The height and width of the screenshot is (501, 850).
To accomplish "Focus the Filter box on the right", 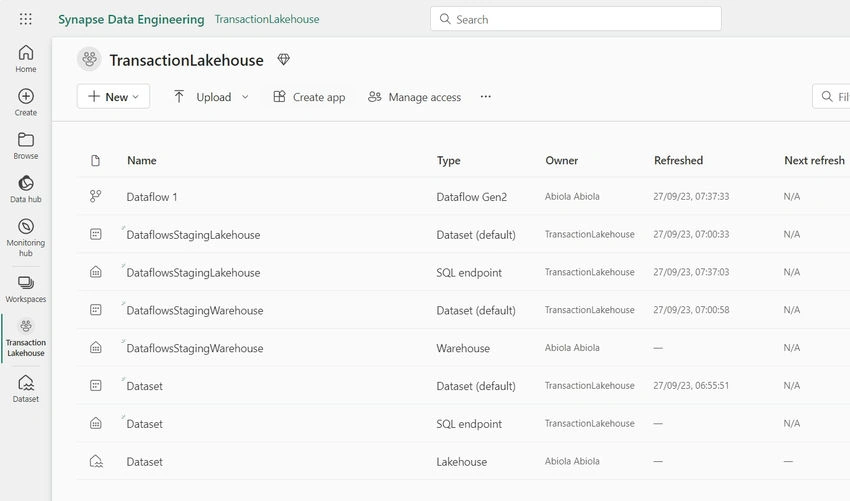I will pos(831,97).
